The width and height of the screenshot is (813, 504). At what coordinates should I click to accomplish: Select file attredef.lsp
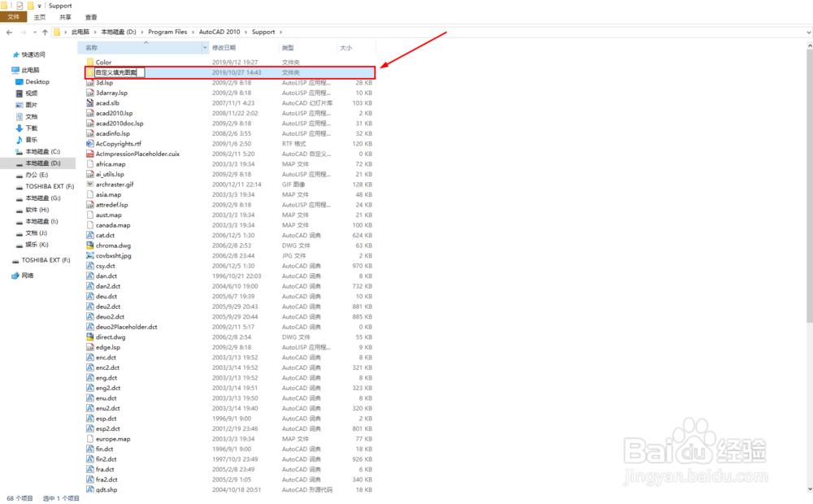(111, 205)
